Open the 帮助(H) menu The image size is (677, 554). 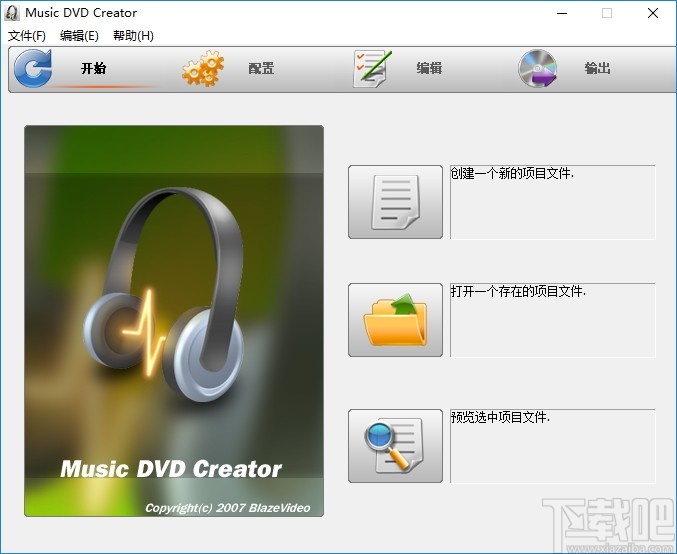tap(133, 36)
